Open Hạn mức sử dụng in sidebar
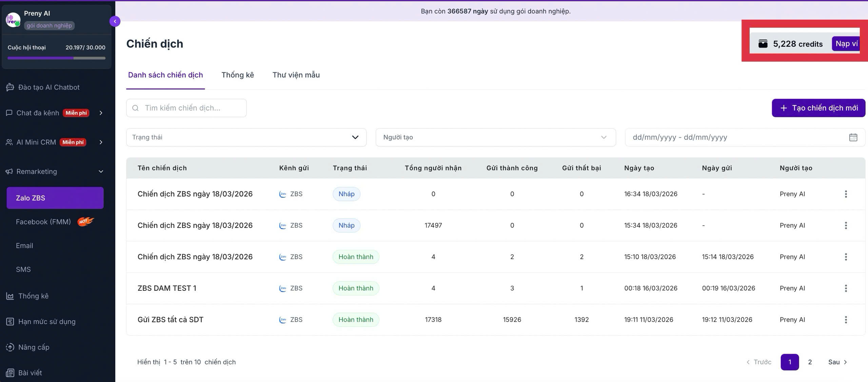Image resolution: width=868 pixels, height=382 pixels. (41, 322)
